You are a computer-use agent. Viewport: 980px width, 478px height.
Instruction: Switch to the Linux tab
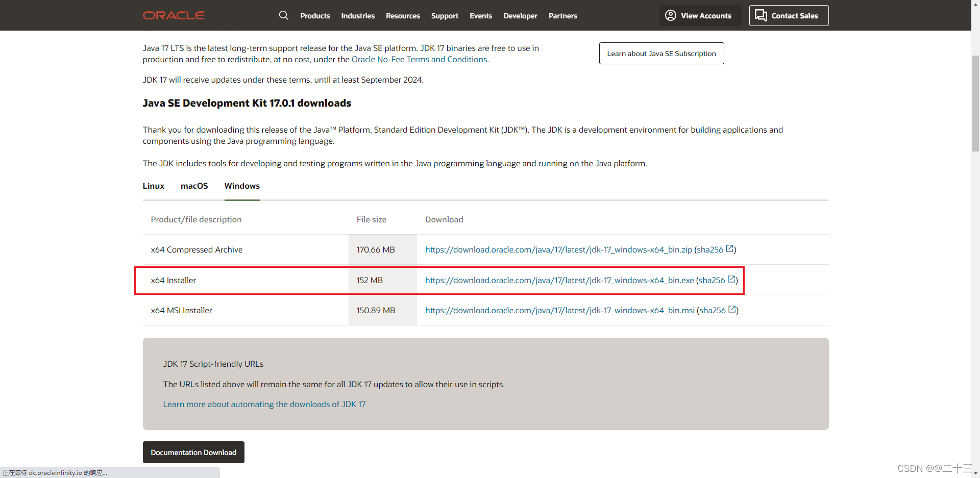153,186
